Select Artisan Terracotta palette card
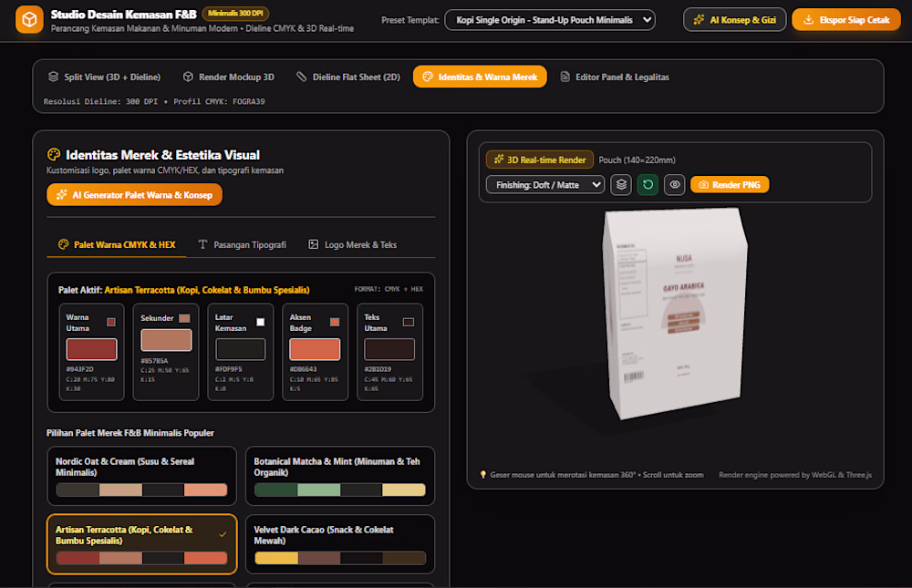 (x=142, y=544)
